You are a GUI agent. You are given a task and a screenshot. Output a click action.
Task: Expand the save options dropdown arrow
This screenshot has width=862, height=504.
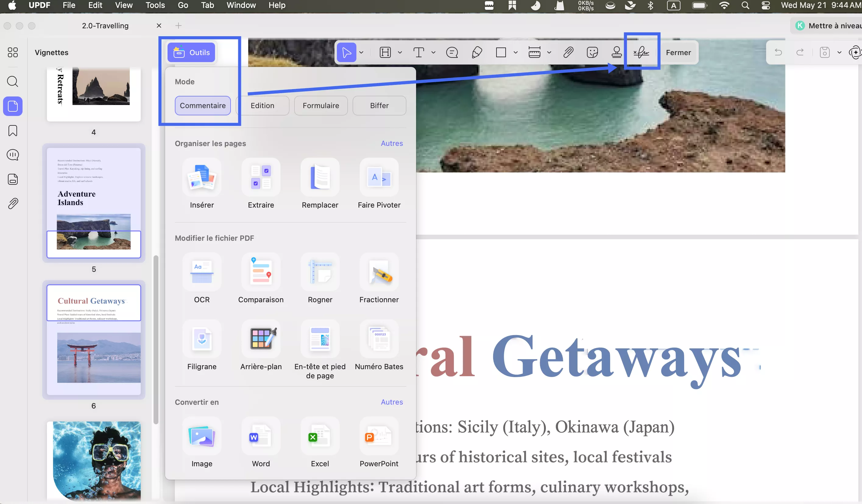pyautogui.click(x=839, y=52)
